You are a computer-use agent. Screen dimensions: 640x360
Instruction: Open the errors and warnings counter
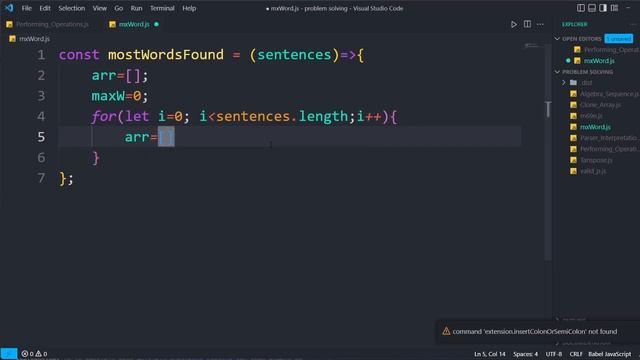point(34,354)
